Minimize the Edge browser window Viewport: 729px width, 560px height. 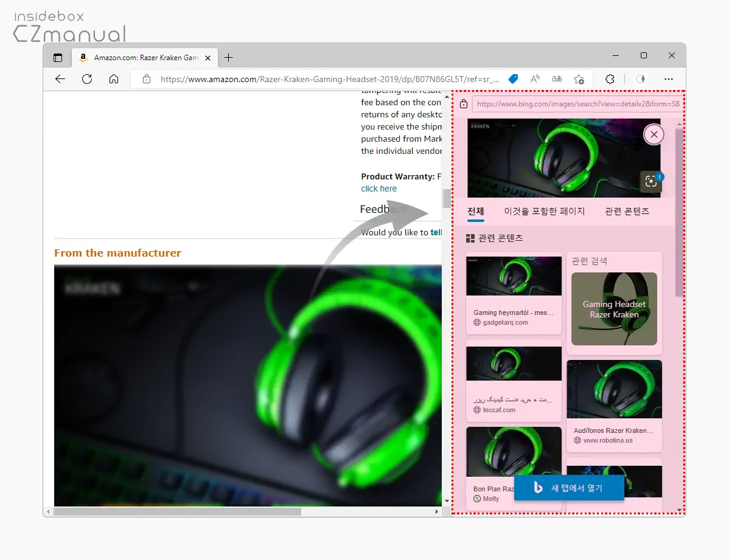[616, 55]
